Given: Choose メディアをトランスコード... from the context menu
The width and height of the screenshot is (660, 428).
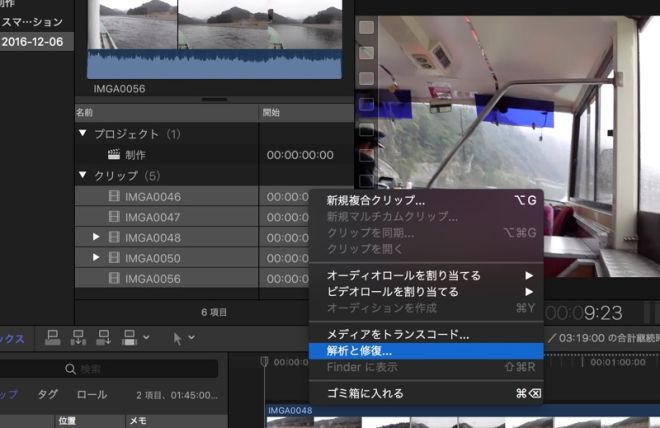Looking at the screenshot, I should coord(397,334).
